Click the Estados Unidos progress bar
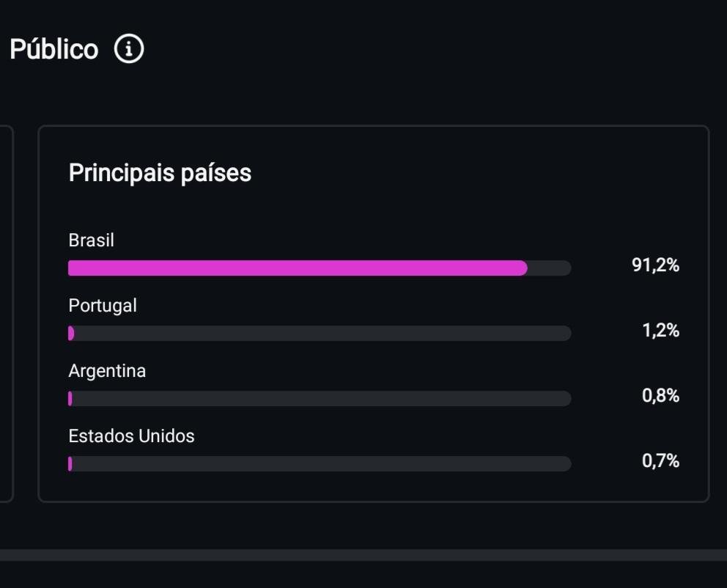Viewport: 727px width, 588px height. [320, 464]
